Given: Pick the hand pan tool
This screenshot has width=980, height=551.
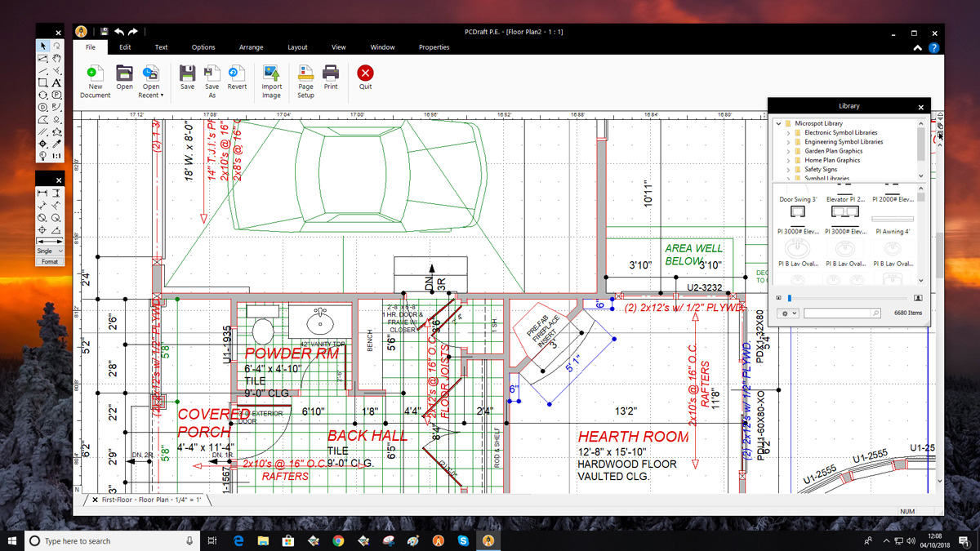Looking at the screenshot, I should tap(56, 59).
